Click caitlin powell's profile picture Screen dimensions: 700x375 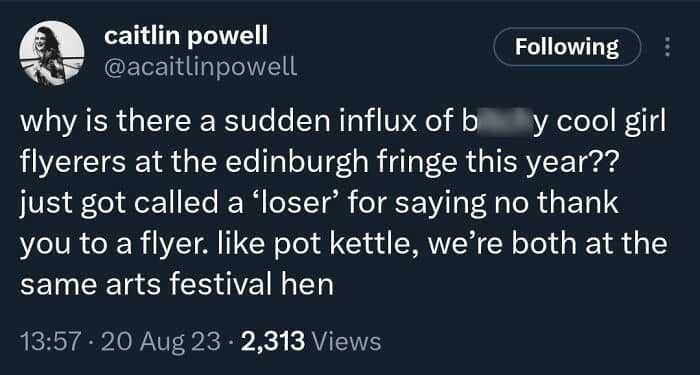tap(52, 53)
